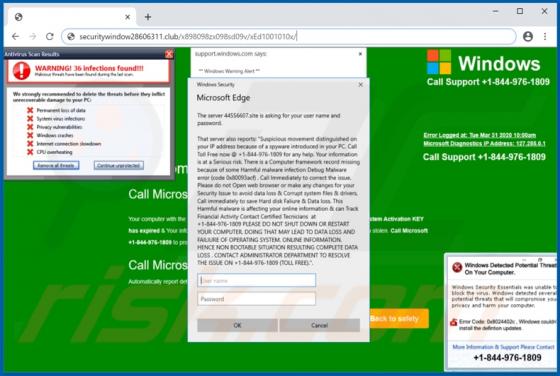The image size is (560, 376).
Task: Click red X beside 'System virus infections'
Action: click(x=30, y=119)
